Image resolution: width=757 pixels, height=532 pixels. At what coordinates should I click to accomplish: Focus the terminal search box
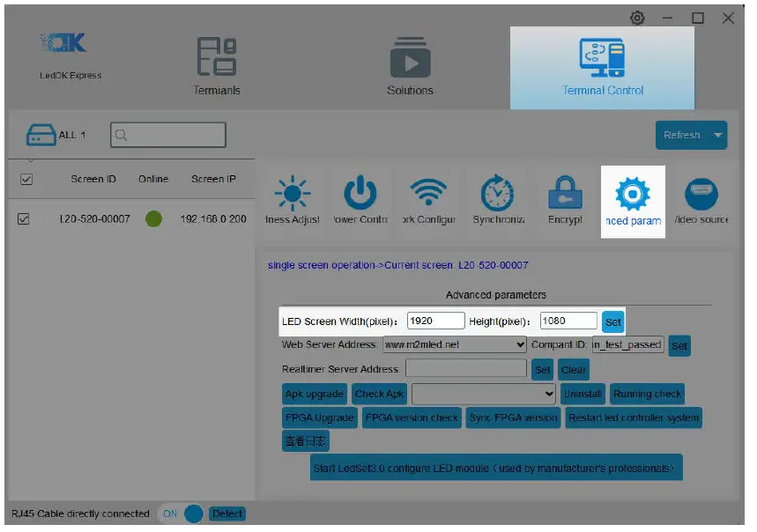168,135
